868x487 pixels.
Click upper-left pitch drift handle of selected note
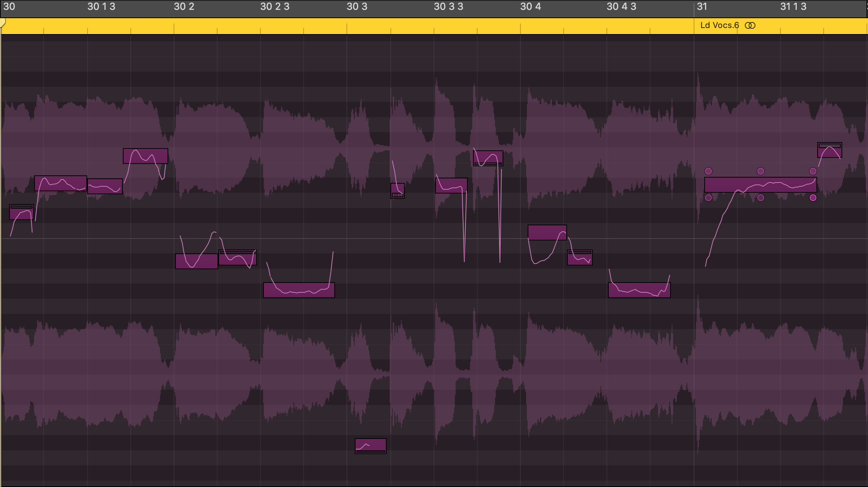(708, 171)
